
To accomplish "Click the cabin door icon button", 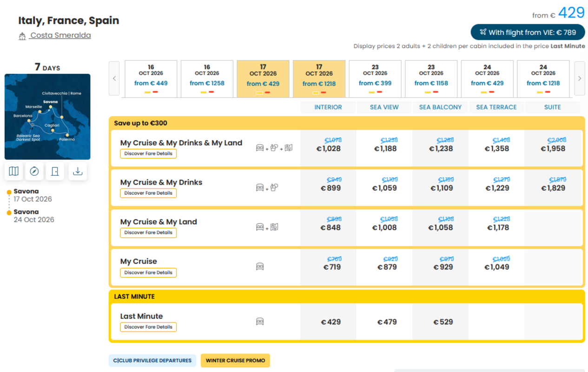I will [55, 171].
